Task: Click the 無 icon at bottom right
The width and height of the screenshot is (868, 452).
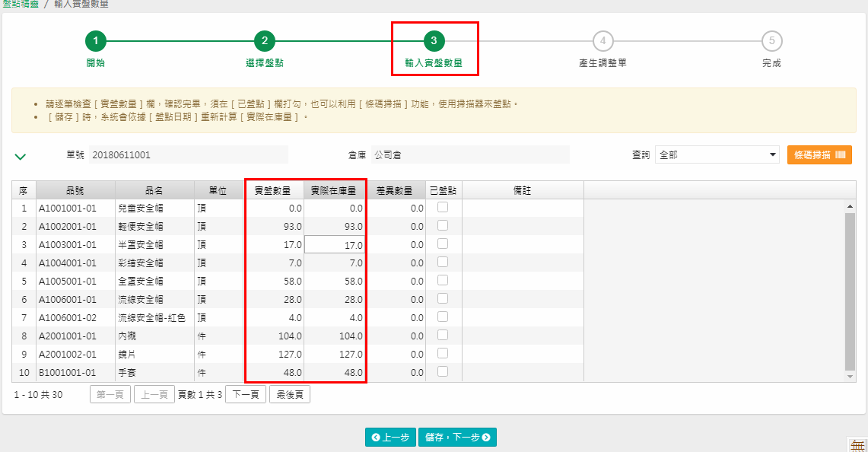Action: (x=857, y=444)
